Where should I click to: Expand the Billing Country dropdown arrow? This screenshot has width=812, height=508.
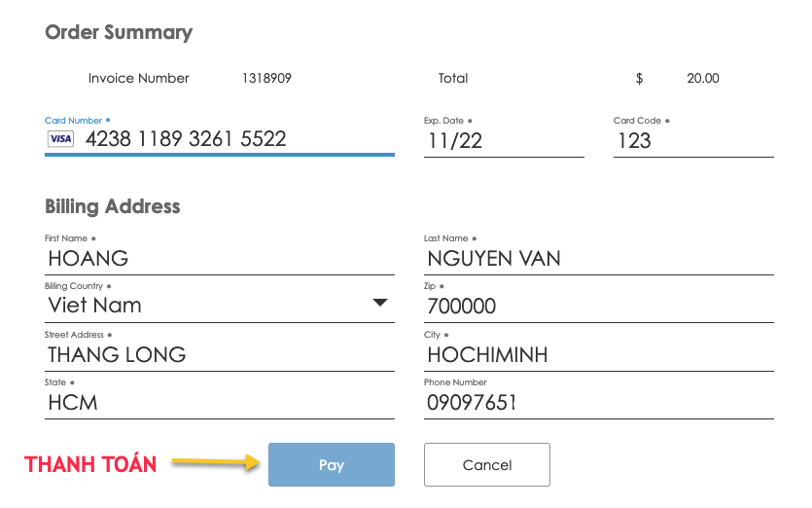click(x=380, y=303)
